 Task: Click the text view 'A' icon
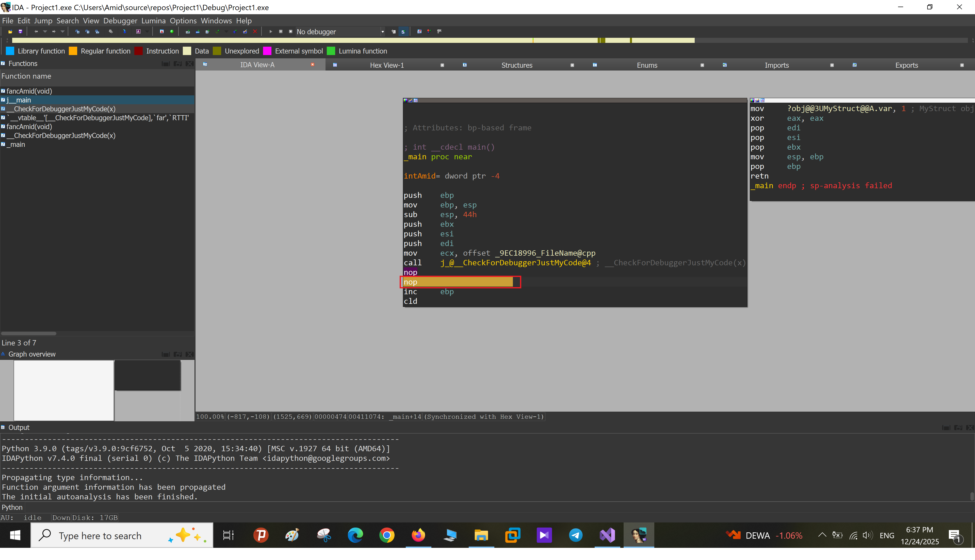[139, 31]
